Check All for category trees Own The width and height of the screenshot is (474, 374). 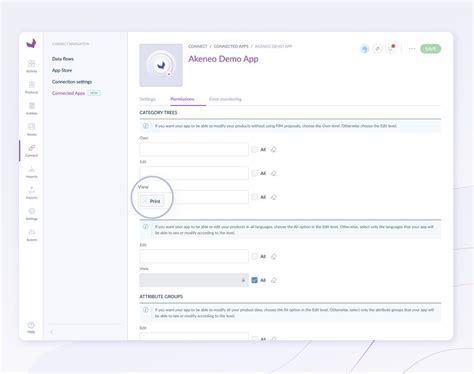(x=254, y=149)
